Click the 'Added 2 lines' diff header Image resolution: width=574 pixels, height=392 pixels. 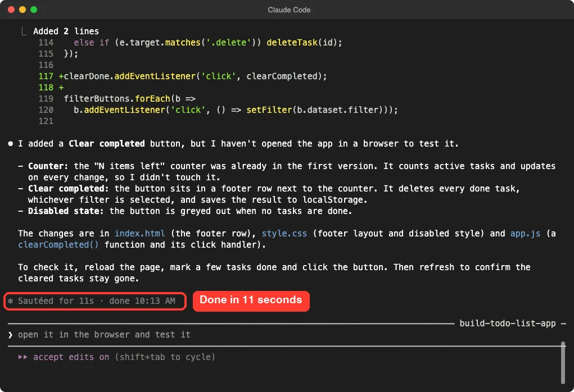[x=66, y=31]
